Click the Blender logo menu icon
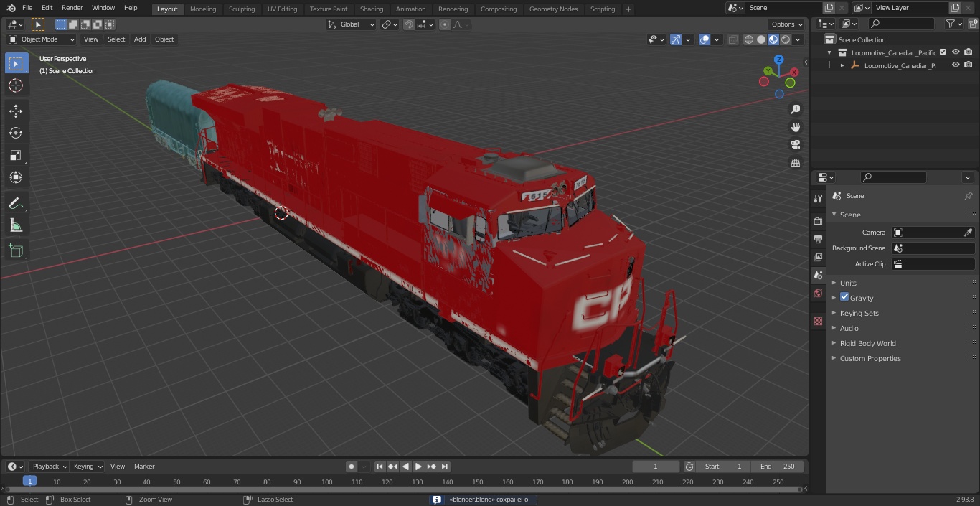Viewport: 980px width, 506px height. click(x=11, y=8)
